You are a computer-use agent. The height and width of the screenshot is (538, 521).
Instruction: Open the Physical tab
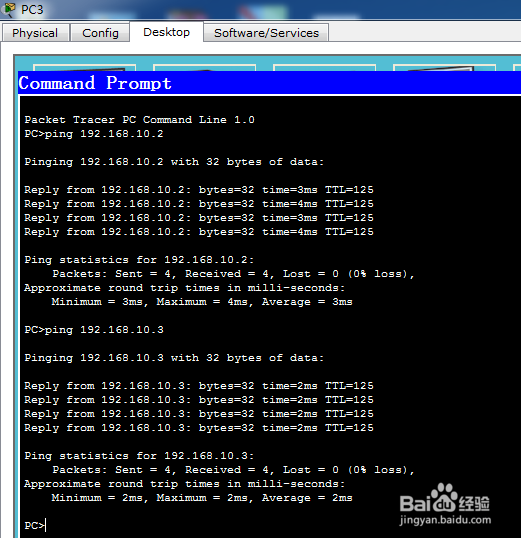[35, 33]
